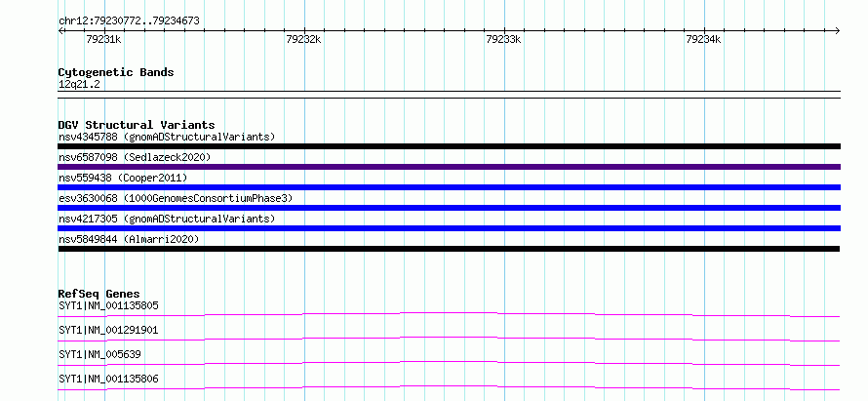Viewport: 868px width, 401px height.
Task: Click the left arrowhead of the ruler
Action: (x=60, y=31)
